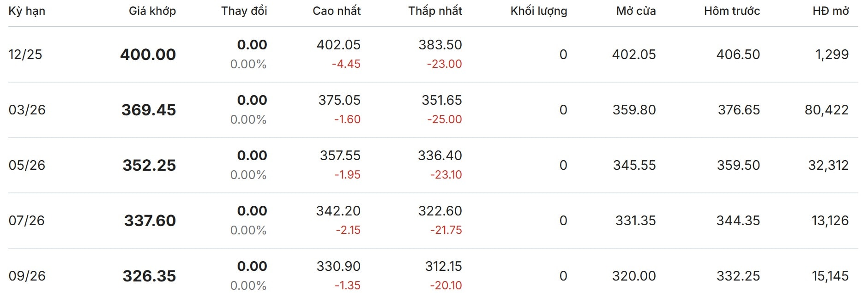The width and height of the screenshot is (868, 293).
Task: Click the Hôm trước column header
Action: pyautogui.click(x=732, y=11)
